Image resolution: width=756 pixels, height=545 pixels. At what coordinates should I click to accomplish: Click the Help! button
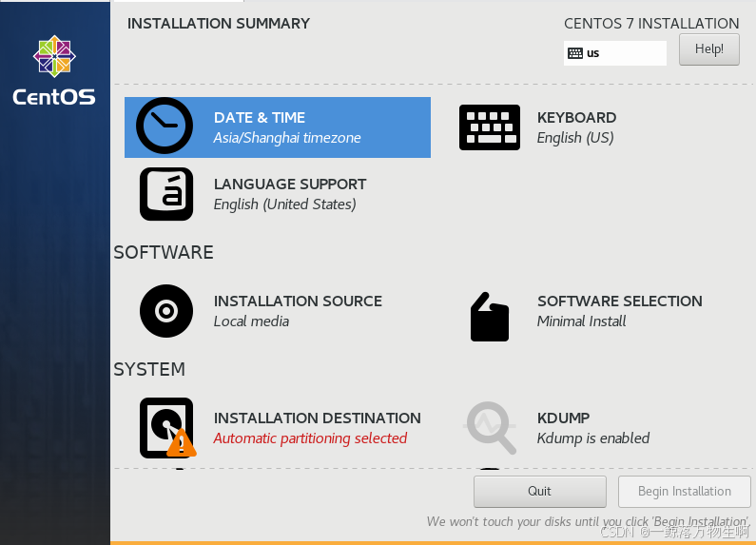click(709, 49)
